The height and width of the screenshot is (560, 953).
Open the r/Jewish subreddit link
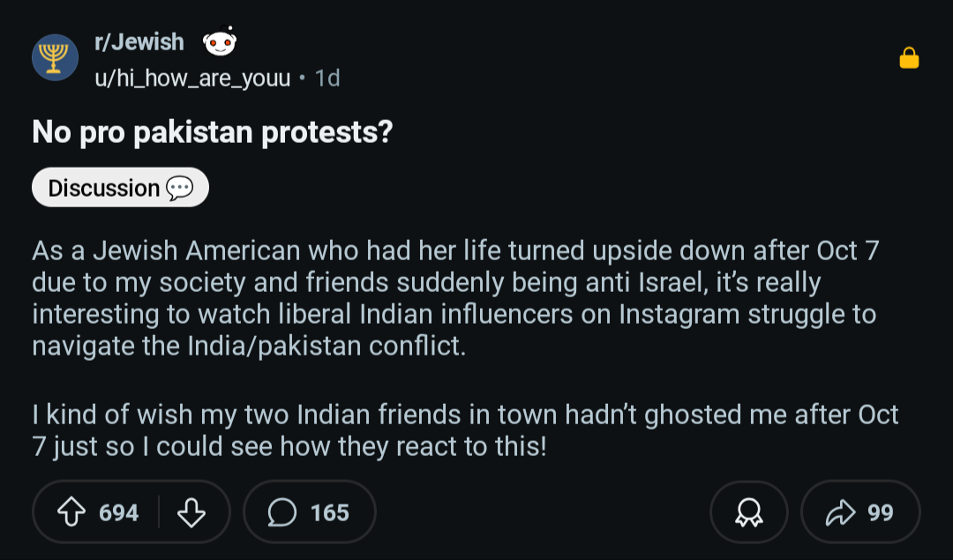pyautogui.click(x=139, y=42)
